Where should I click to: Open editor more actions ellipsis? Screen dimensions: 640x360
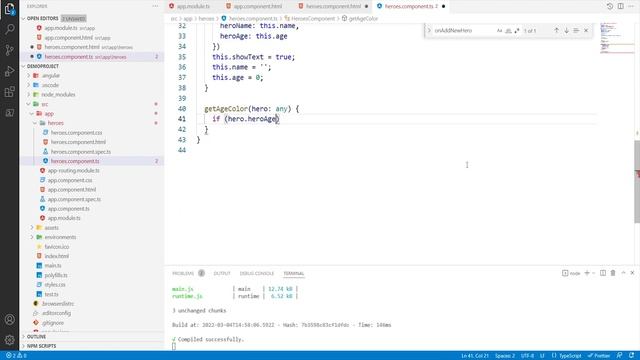pyautogui.click(x=631, y=6)
